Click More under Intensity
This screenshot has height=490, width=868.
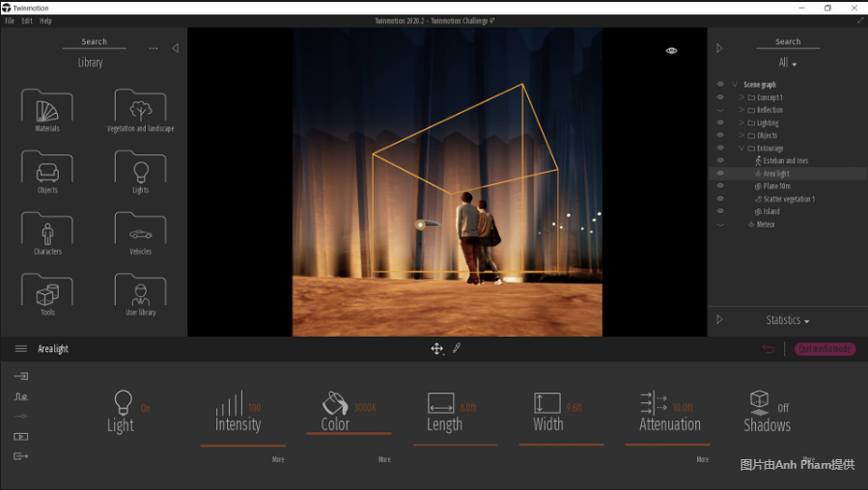278,459
